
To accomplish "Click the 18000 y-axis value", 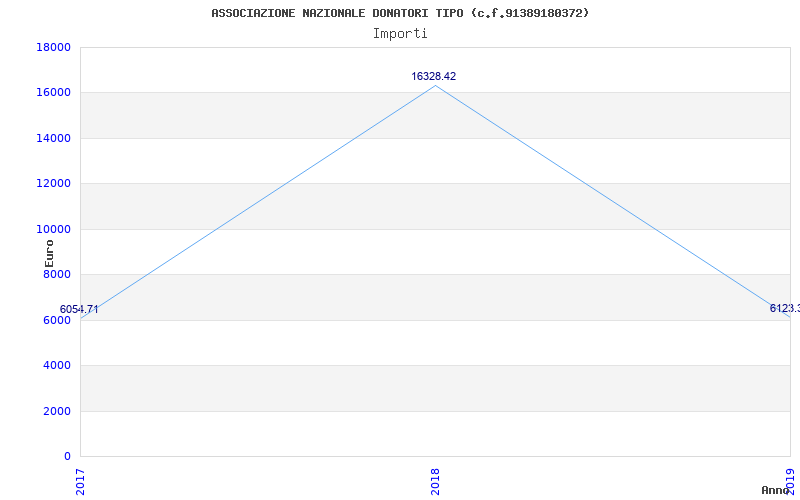I will 53,47.
